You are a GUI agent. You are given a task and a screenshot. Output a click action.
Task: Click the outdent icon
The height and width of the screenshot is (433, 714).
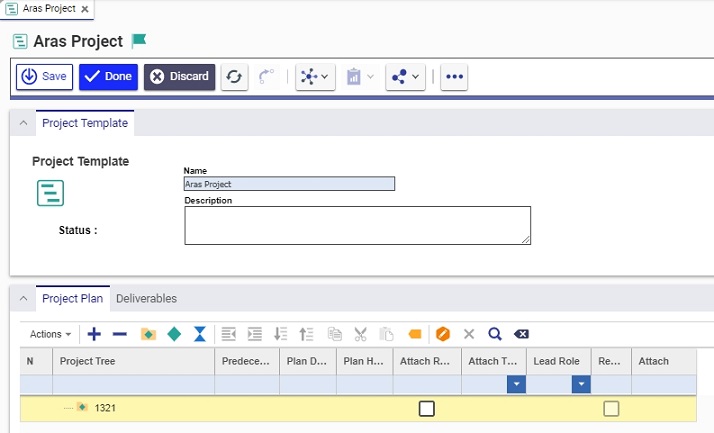pyautogui.click(x=229, y=334)
